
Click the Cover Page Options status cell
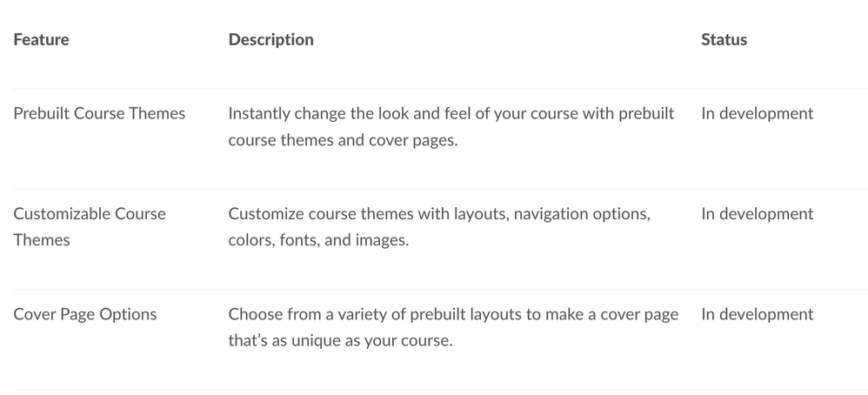(757, 314)
